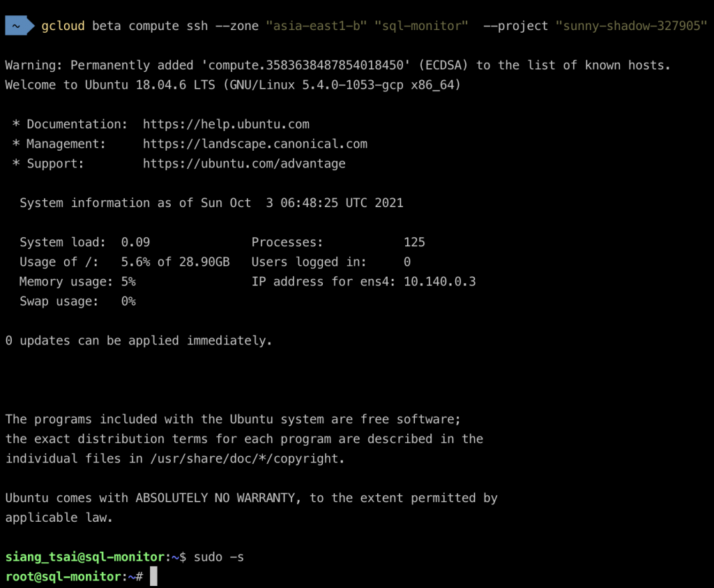Click the gcloud command word
Viewport: 714px width, 588px height.
(x=63, y=26)
